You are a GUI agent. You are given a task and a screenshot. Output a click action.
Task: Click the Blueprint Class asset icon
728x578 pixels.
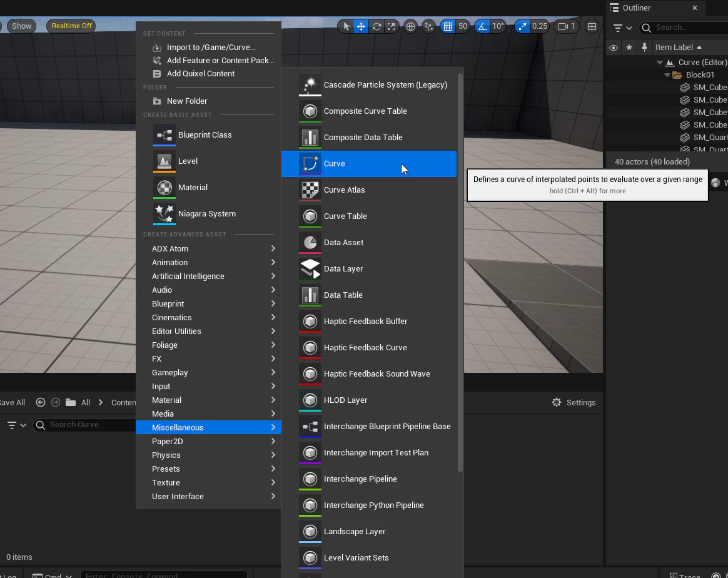[164, 135]
